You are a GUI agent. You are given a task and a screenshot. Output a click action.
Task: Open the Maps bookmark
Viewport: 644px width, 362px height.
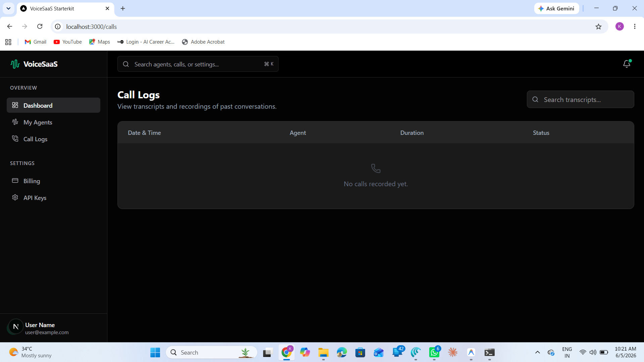pyautogui.click(x=100, y=42)
